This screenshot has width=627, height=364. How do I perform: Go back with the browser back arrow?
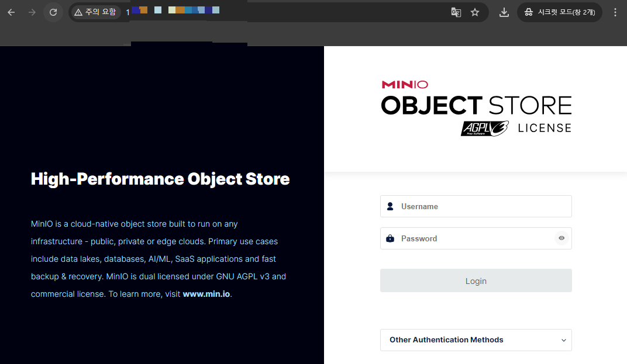click(11, 12)
